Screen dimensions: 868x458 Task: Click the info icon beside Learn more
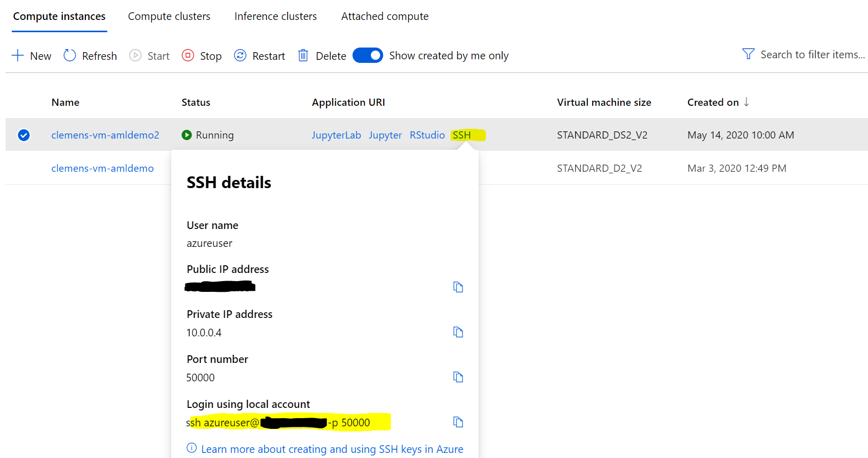(192, 448)
